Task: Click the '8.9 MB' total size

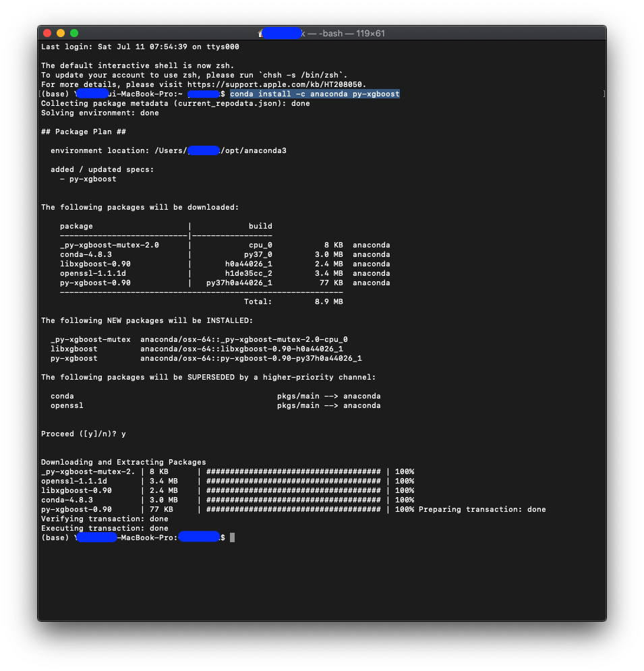Action: (x=329, y=301)
